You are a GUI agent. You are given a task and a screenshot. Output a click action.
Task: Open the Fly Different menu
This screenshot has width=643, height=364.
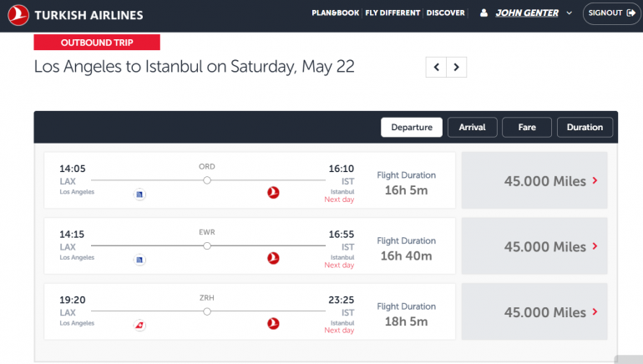pos(393,13)
